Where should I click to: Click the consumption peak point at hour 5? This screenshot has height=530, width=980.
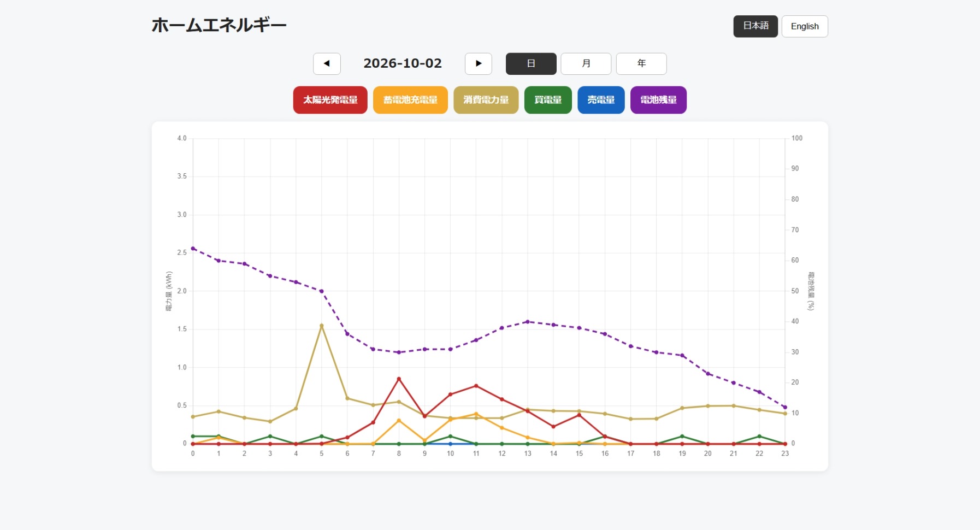321,326
